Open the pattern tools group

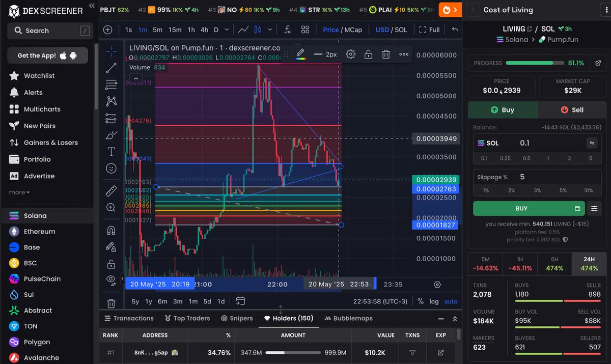(111, 101)
